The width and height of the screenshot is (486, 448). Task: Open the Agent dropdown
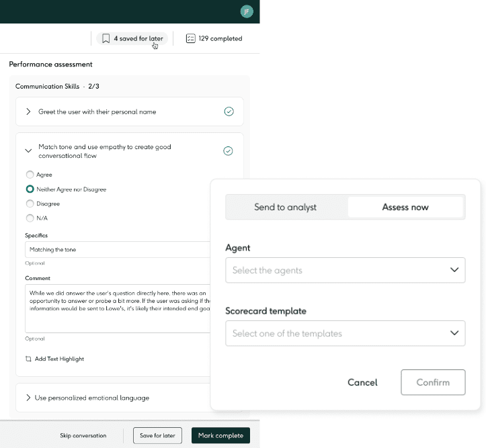345,270
